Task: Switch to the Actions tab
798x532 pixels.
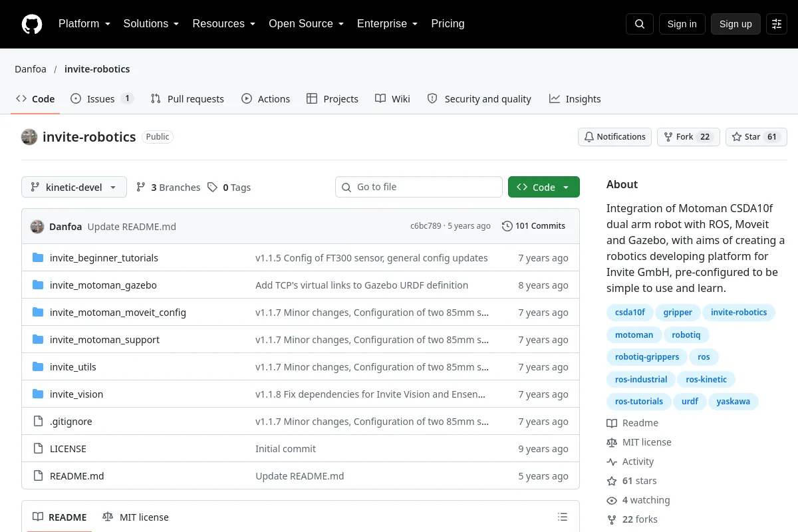Action: tap(265, 98)
